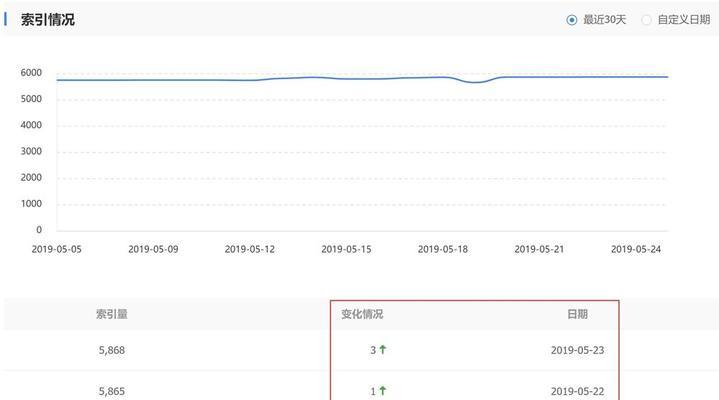Screen dimensions: 719x400
Task: Click the index value 5,868
Action: pos(112,350)
